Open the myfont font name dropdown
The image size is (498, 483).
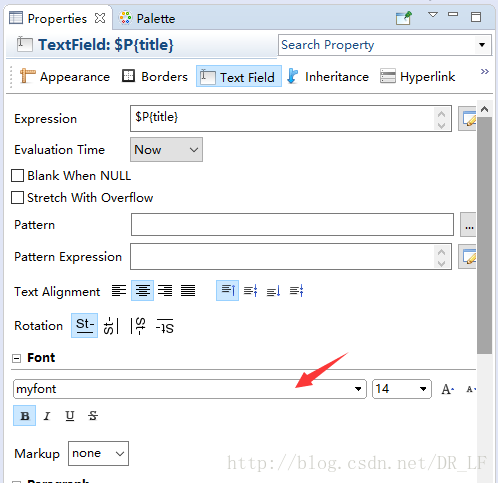pyautogui.click(x=358, y=389)
